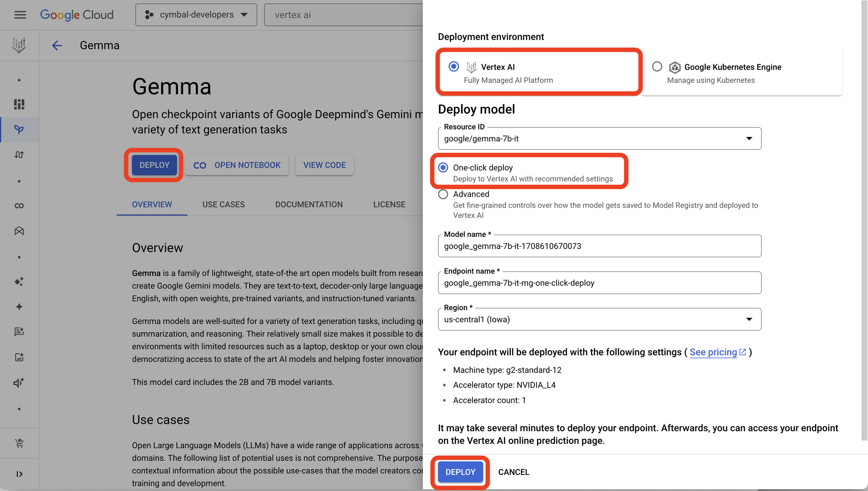Open the hamburger navigation menu
The image size is (868, 491).
pyautogui.click(x=20, y=15)
